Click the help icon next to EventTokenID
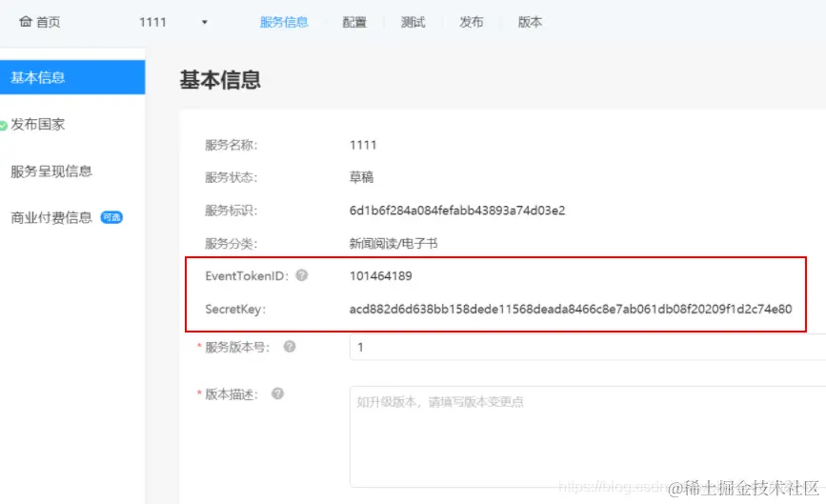Screen dimensions: 826x504 pyautogui.click(x=301, y=275)
